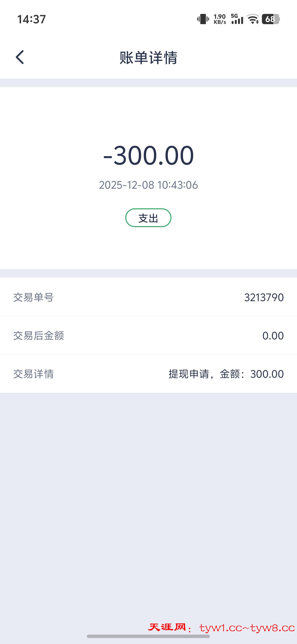This screenshot has height=644, width=297.
Task: Tap transaction number 3213790
Action: pos(264,297)
